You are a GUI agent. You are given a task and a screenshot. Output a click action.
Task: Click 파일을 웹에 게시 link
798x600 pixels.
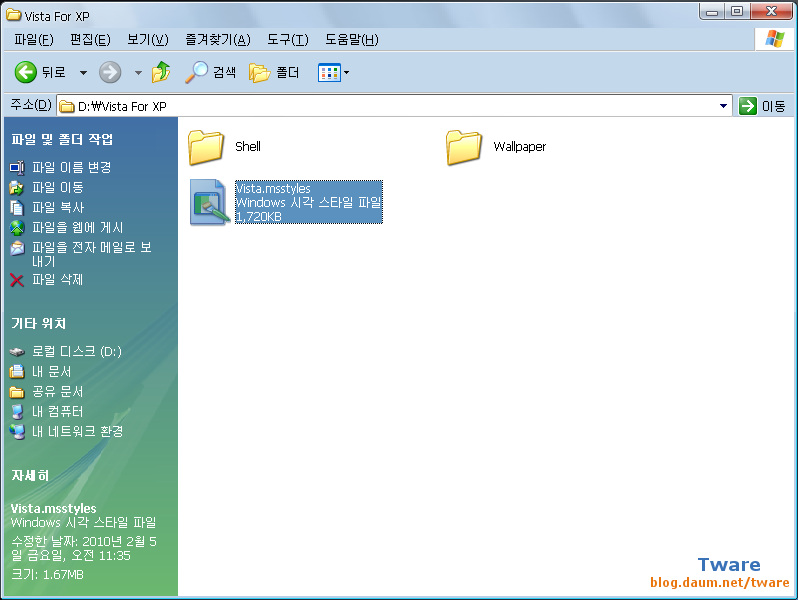tap(78, 227)
